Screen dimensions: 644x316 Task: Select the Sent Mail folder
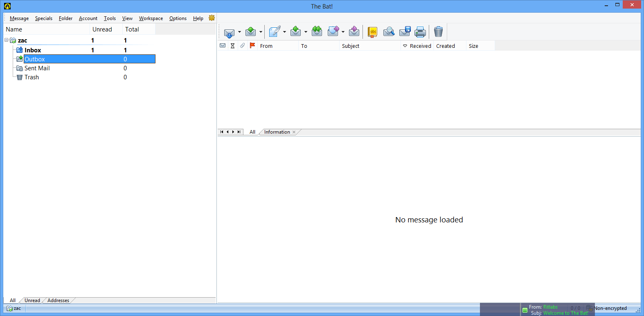point(37,68)
